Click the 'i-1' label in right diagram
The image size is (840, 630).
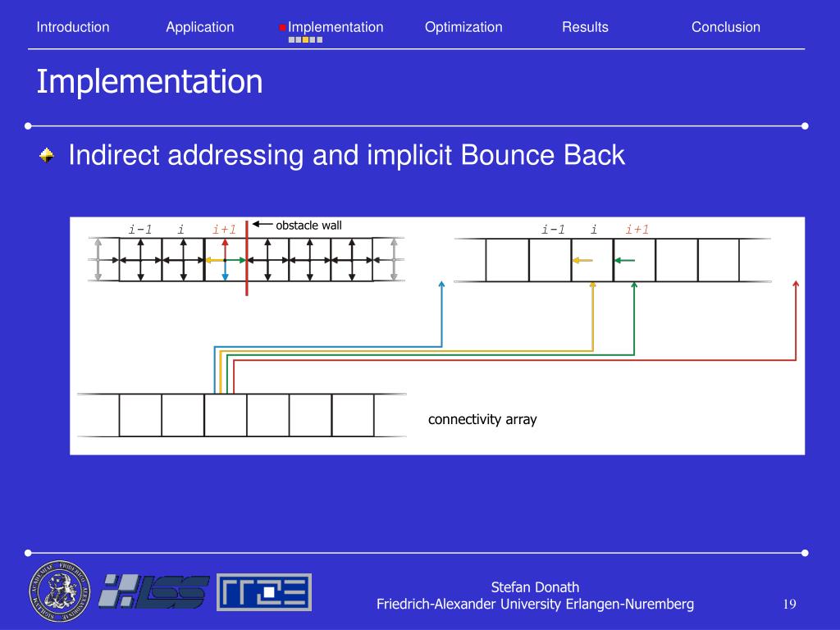[553, 230]
